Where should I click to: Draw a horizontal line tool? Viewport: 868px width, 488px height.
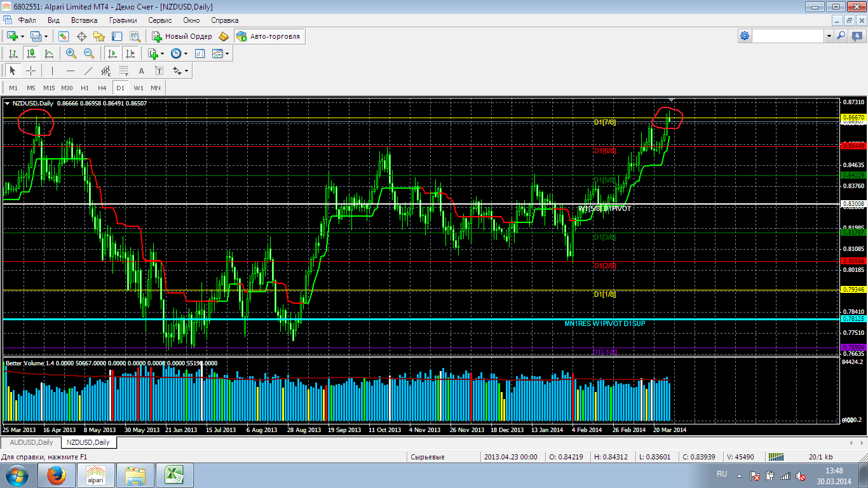tap(70, 71)
